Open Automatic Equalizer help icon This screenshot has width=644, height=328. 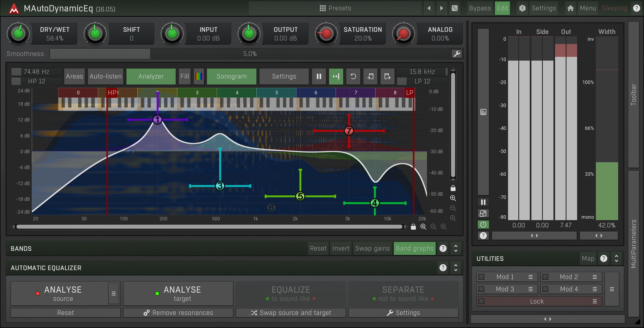pos(443,268)
